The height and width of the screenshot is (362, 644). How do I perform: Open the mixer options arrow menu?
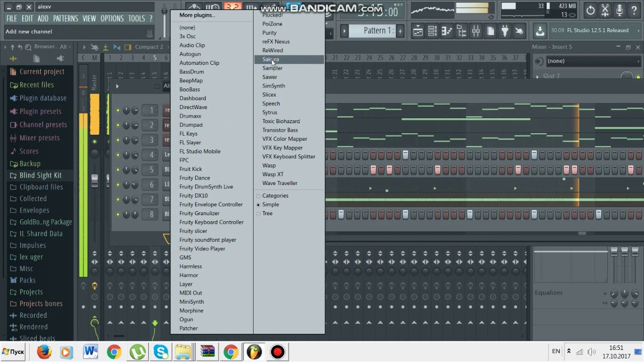[85, 47]
